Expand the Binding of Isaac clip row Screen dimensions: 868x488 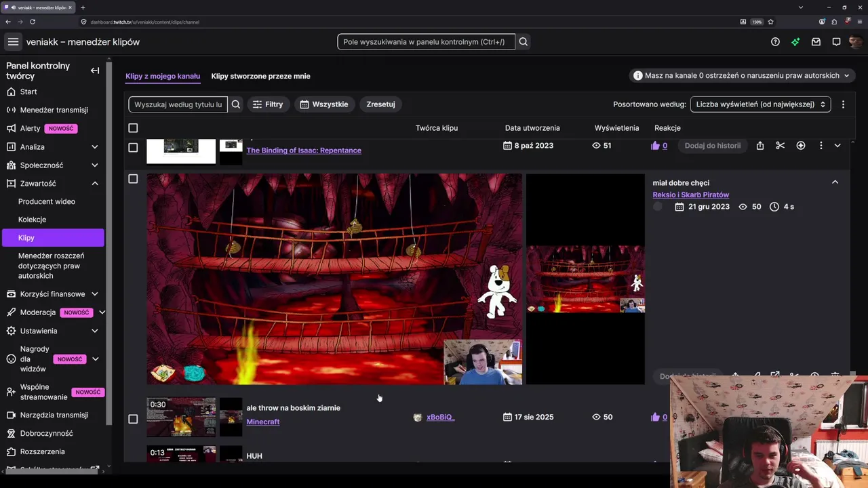[837, 146]
